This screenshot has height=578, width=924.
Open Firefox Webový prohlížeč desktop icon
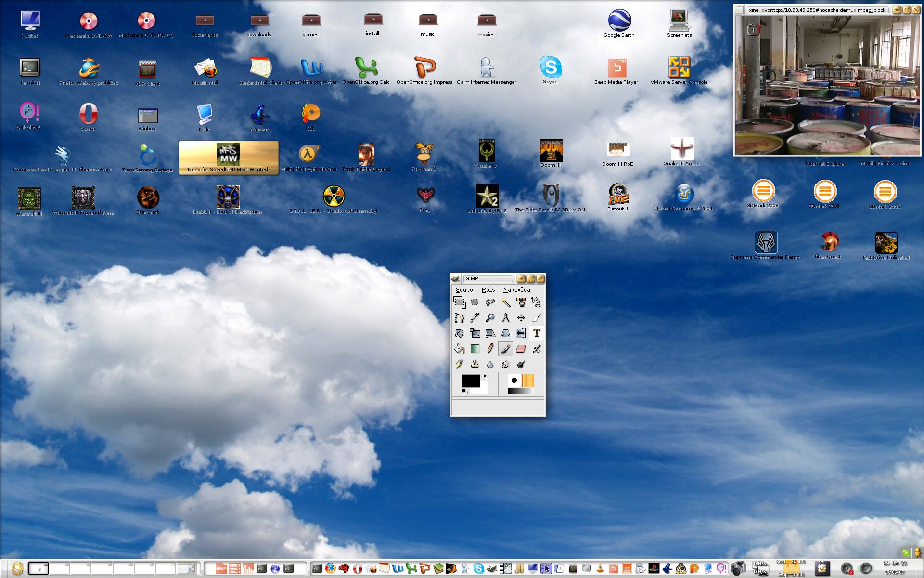89,71
